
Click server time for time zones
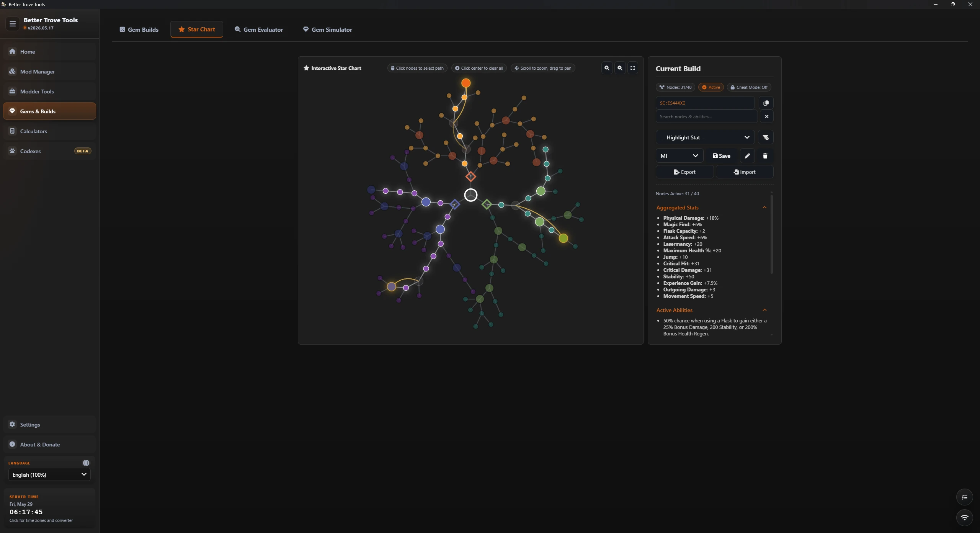(x=49, y=508)
